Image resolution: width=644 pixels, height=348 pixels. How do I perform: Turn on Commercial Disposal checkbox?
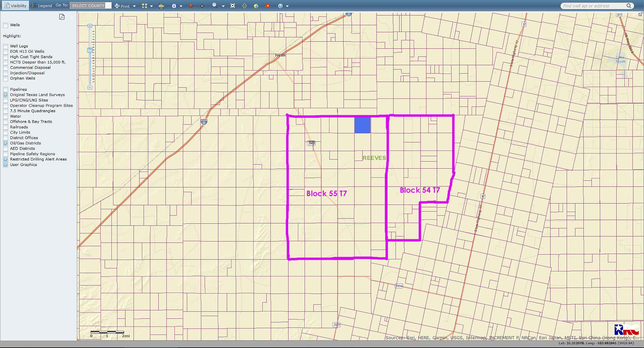click(5, 68)
